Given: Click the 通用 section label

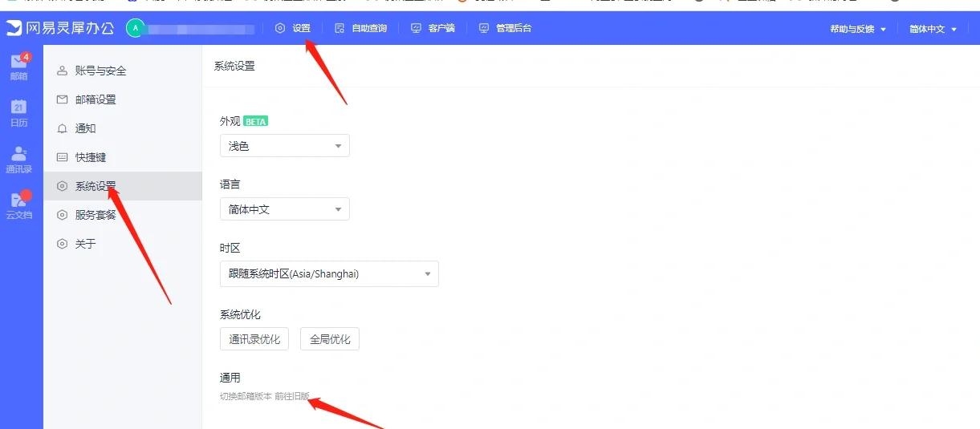Looking at the screenshot, I should pyautogui.click(x=230, y=378).
